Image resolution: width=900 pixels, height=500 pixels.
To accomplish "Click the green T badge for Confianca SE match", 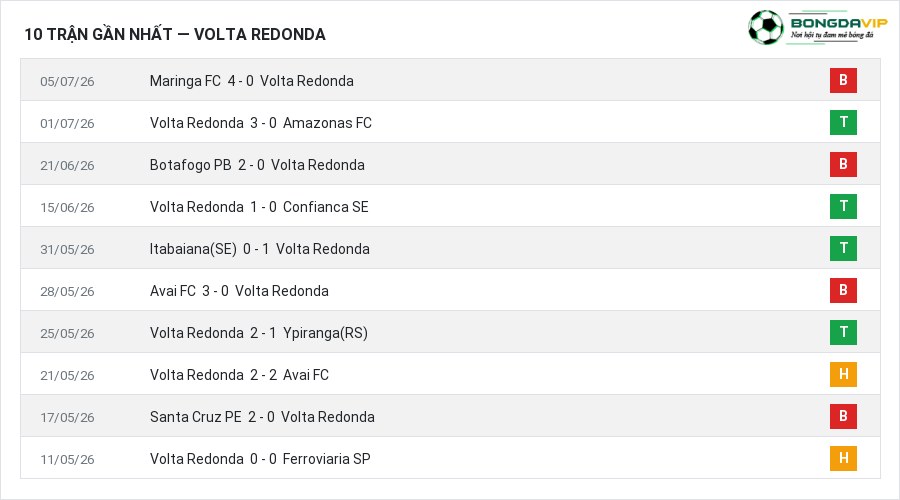I will pyautogui.click(x=843, y=206).
